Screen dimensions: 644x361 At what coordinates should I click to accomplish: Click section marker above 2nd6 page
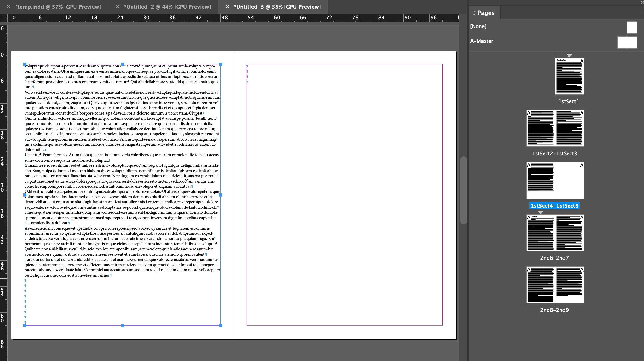[540, 212]
